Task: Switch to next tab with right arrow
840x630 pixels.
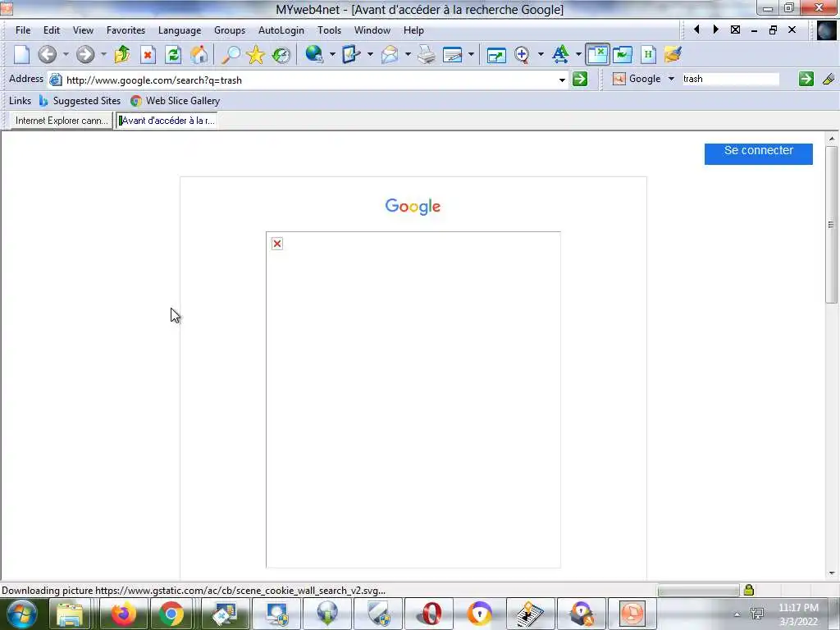Action: point(715,30)
